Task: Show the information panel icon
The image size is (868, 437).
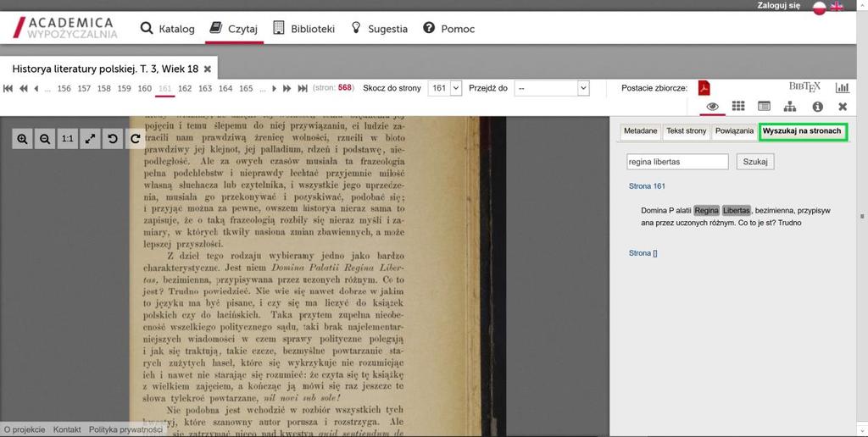Action: (x=818, y=106)
